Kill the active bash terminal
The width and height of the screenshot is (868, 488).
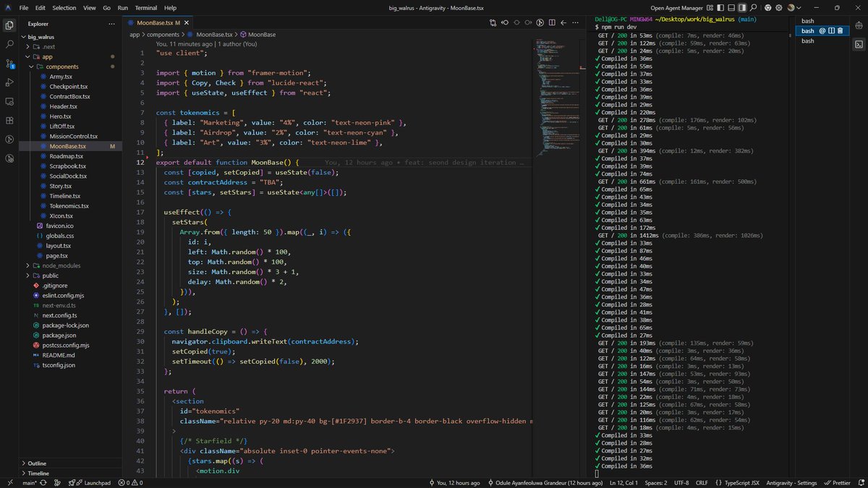pos(840,30)
